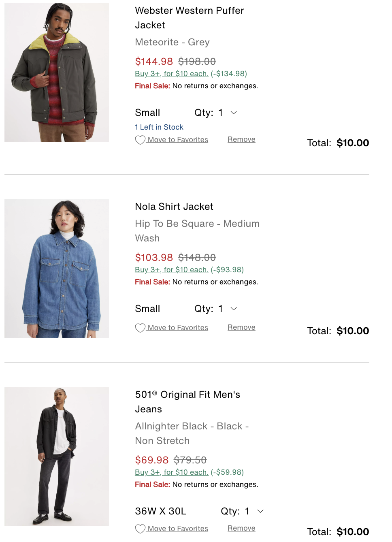Screen dimensions: 392x542
Task: Open Nola Shirt Jacket product thumbnail
Action: (x=57, y=268)
